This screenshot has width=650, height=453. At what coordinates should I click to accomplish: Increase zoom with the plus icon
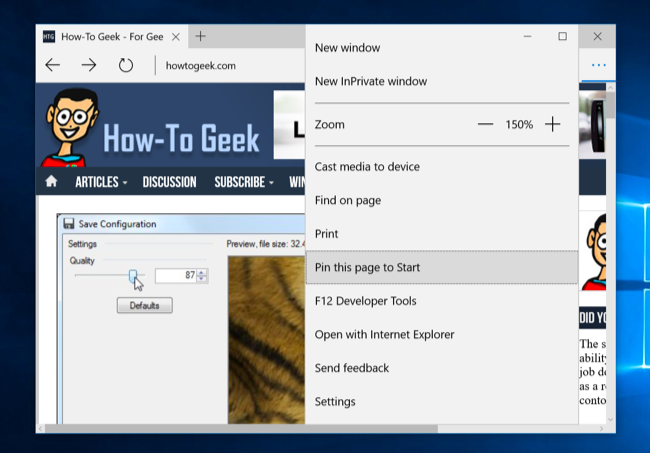point(553,124)
